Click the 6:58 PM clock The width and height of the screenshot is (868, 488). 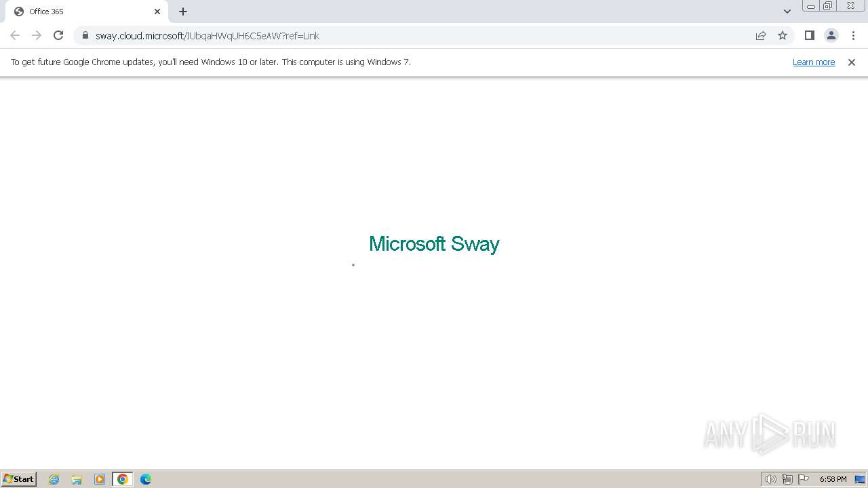[833, 479]
